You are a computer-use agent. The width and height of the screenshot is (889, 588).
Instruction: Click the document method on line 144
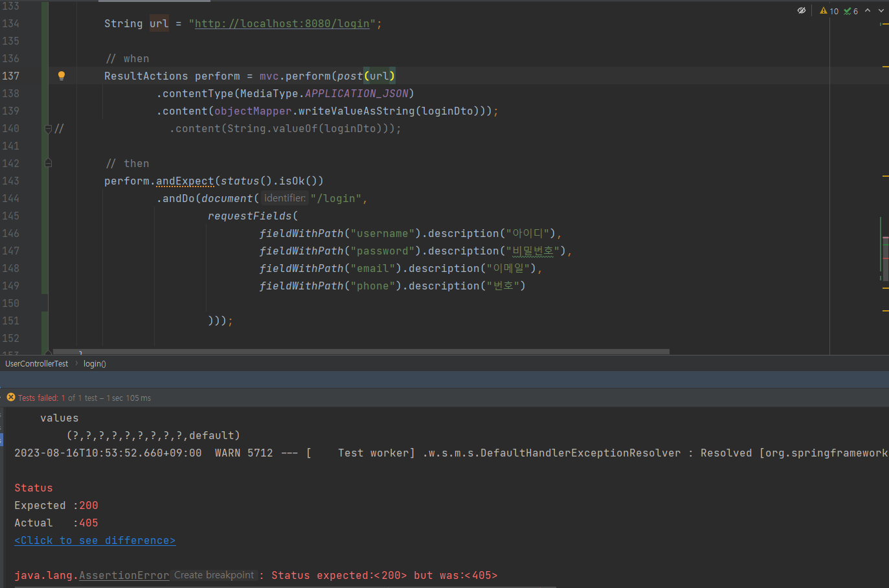pyautogui.click(x=227, y=199)
